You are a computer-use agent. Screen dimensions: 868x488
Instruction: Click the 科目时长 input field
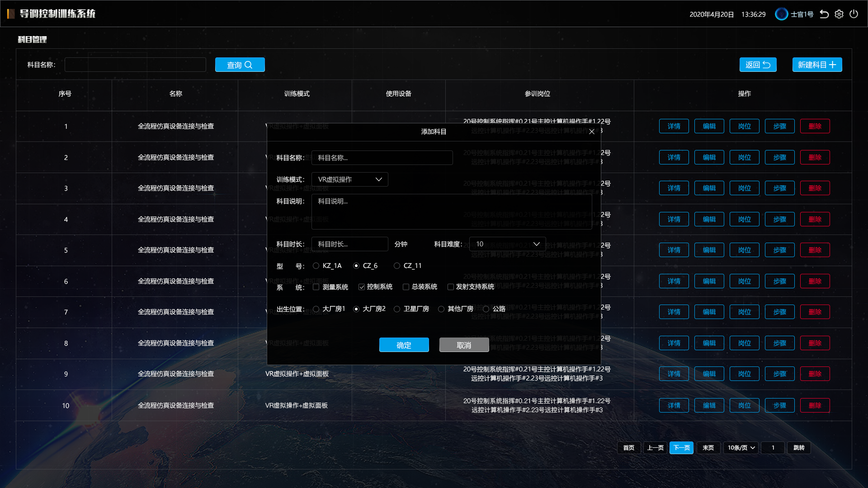point(349,244)
